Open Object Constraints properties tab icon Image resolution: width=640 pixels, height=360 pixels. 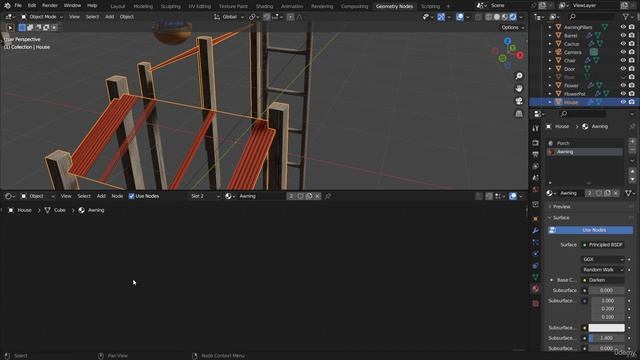point(536,266)
